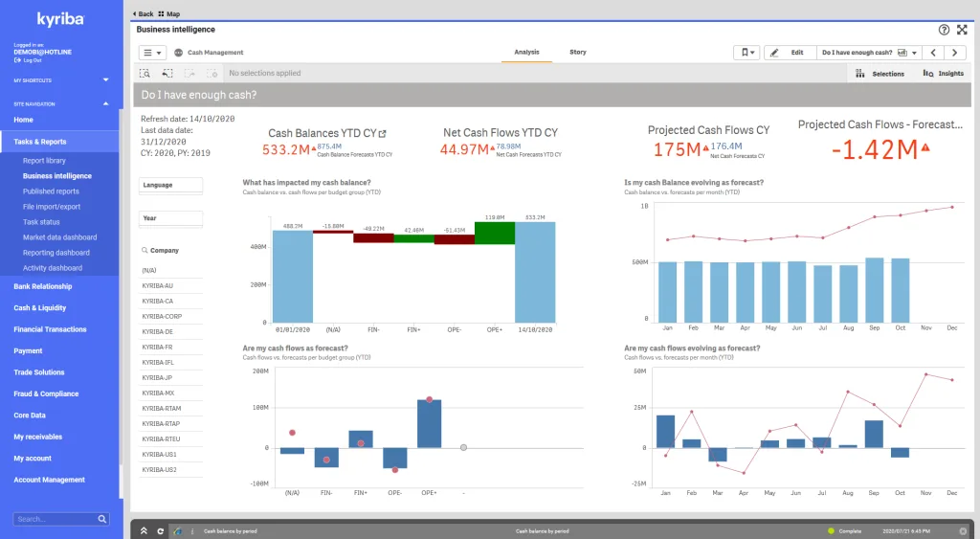Select KYRIBA-CORP in Company list
980x539 pixels.
pyautogui.click(x=170, y=316)
